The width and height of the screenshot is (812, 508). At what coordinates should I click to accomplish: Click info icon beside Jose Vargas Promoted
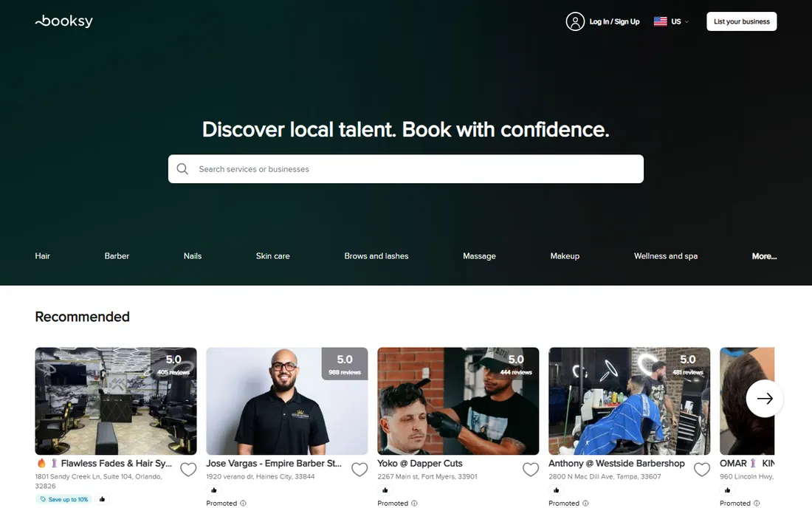244,504
